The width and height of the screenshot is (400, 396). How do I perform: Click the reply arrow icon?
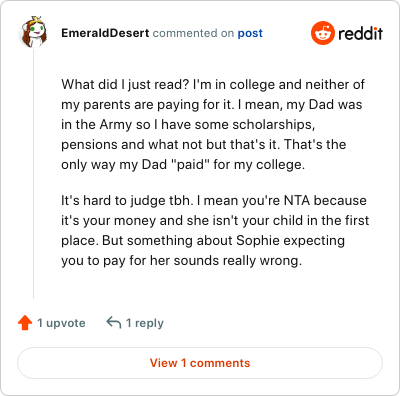click(x=114, y=323)
